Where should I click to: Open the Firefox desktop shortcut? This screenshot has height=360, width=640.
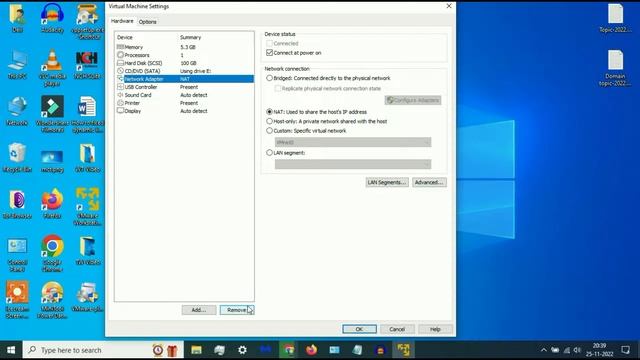coord(52,203)
